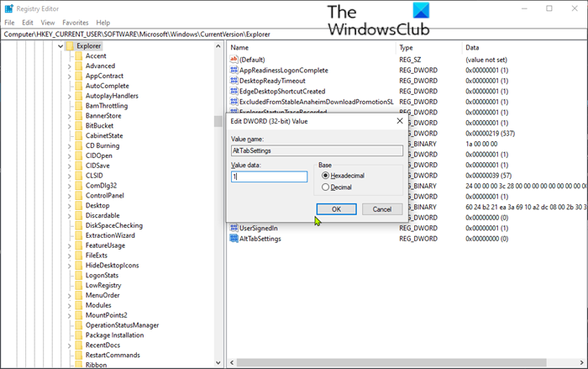The image size is (588, 369).
Task: Click the CD Burning folder icon
Action: click(x=78, y=145)
